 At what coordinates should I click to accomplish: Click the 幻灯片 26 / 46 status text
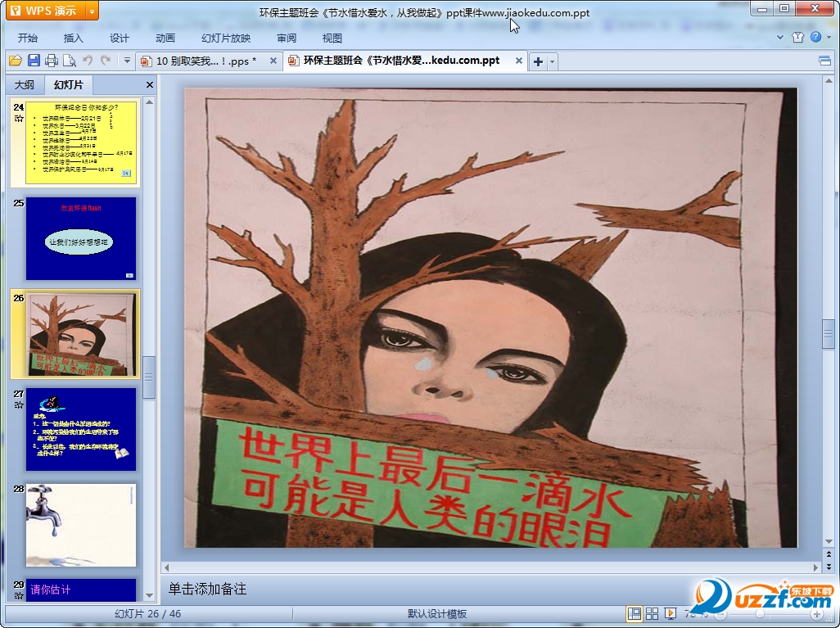click(x=148, y=614)
